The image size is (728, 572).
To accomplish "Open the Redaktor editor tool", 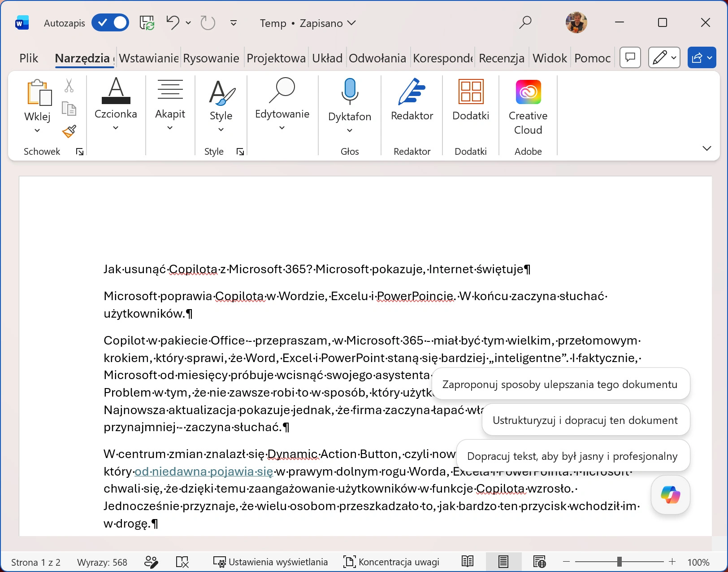I will point(412,99).
